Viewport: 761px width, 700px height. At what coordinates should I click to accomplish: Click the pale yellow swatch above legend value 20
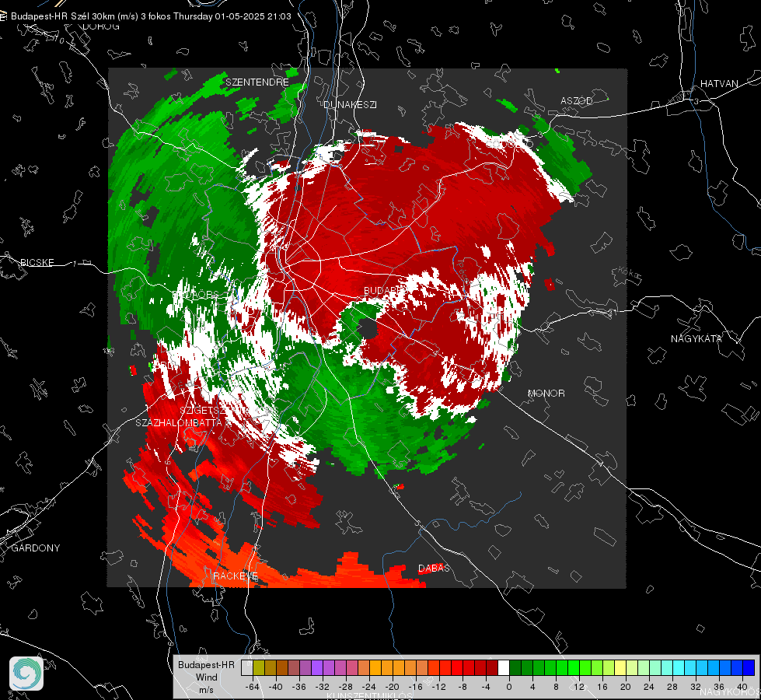pos(620,667)
